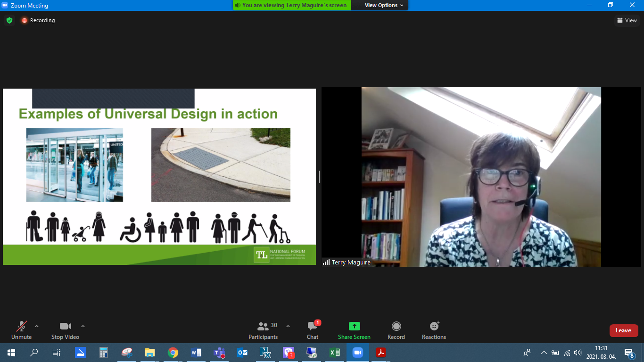This screenshot has height=362, width=644.
Task: Click the divider handle between slide and video
Action: (319, 177)
